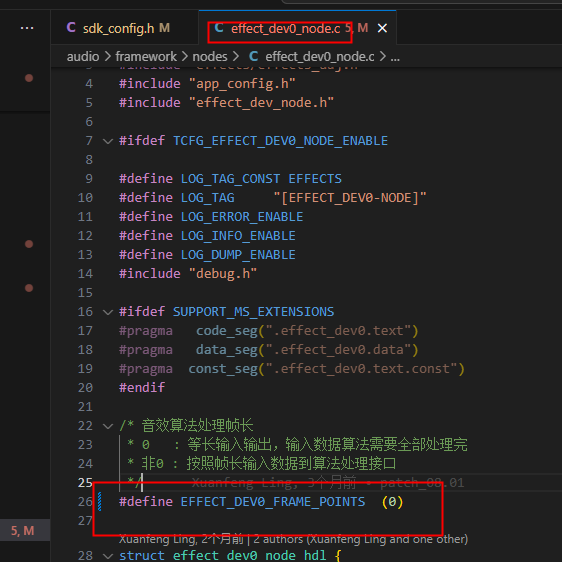Click the "debug.h" include string
The height and width of the screenshot is (562, 562).
point(223,274)
